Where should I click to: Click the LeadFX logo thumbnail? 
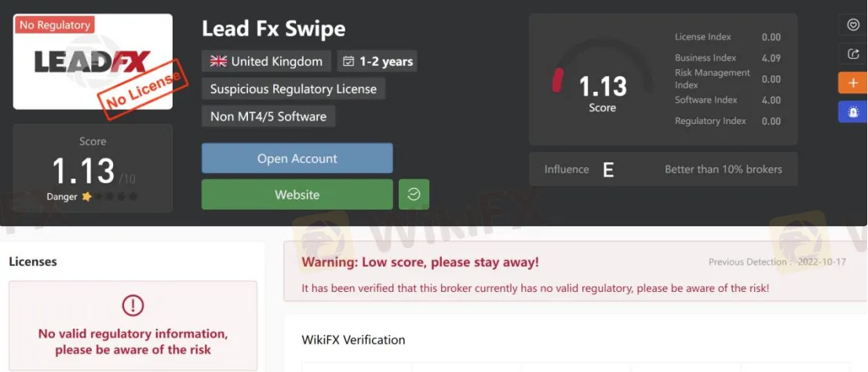pos(93,61)
